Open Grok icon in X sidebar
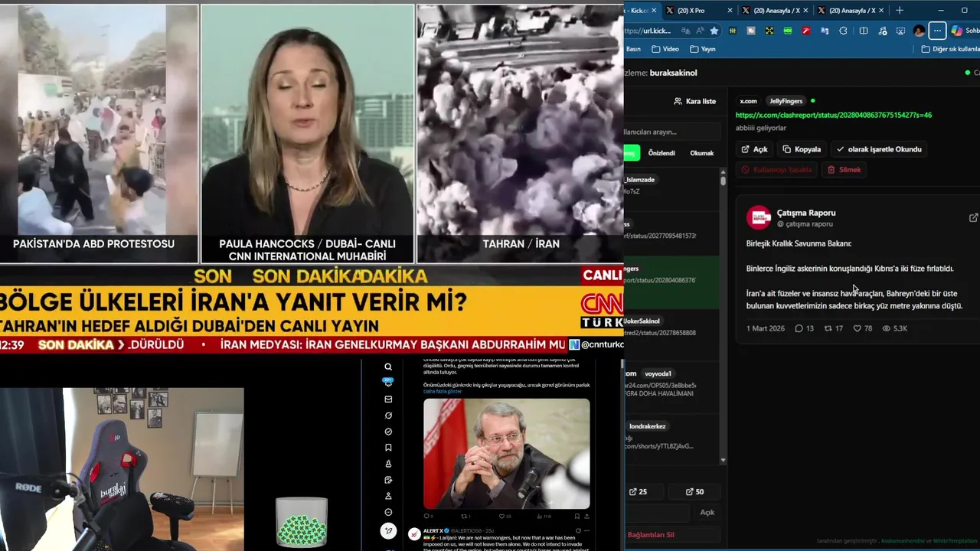The width and height of the screenshot is (980, 551). 388,416
